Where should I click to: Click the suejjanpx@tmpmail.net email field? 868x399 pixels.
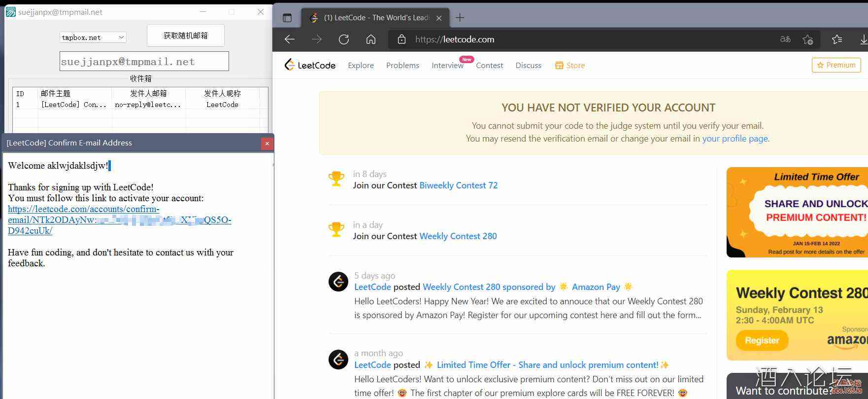click(x=144, y=62)
